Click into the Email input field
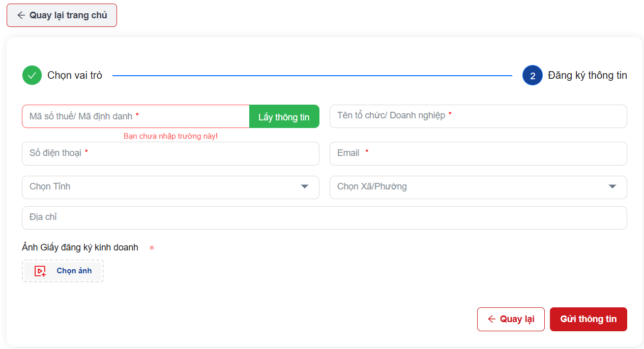The width and height of the screenshot is (644, 349). (x=478, y=153)
